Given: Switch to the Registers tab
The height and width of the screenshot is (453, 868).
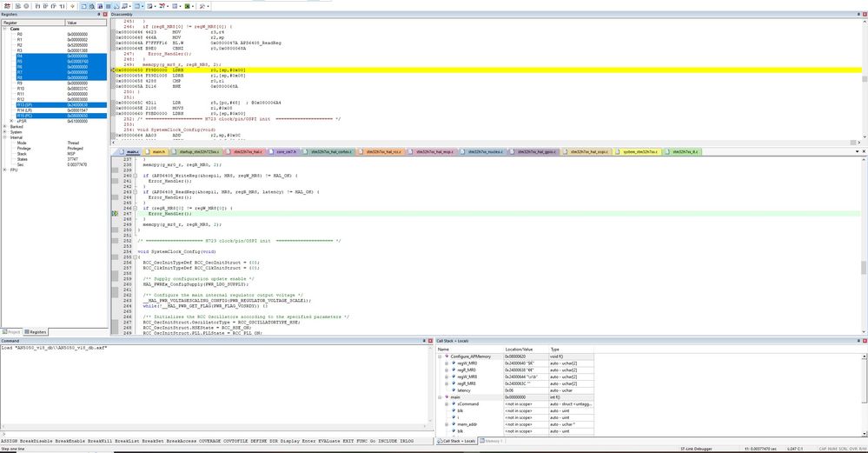Looking at the screenshot, I should tap(36, 332).
